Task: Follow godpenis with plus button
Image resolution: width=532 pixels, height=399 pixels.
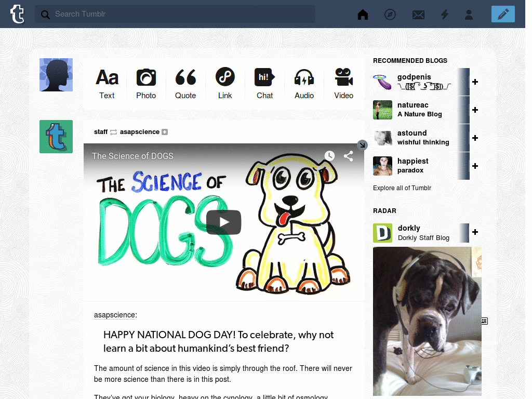Action: click(475, 82)
